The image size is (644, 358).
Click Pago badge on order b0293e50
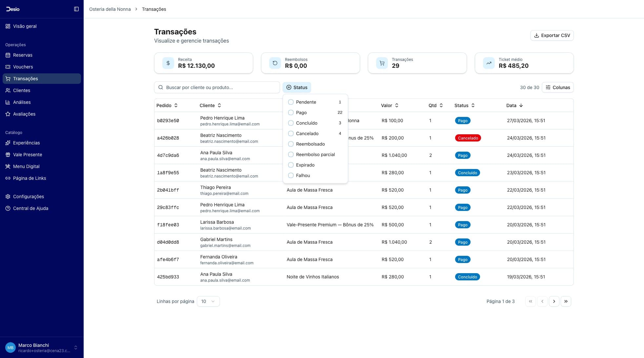pos(463,121)
